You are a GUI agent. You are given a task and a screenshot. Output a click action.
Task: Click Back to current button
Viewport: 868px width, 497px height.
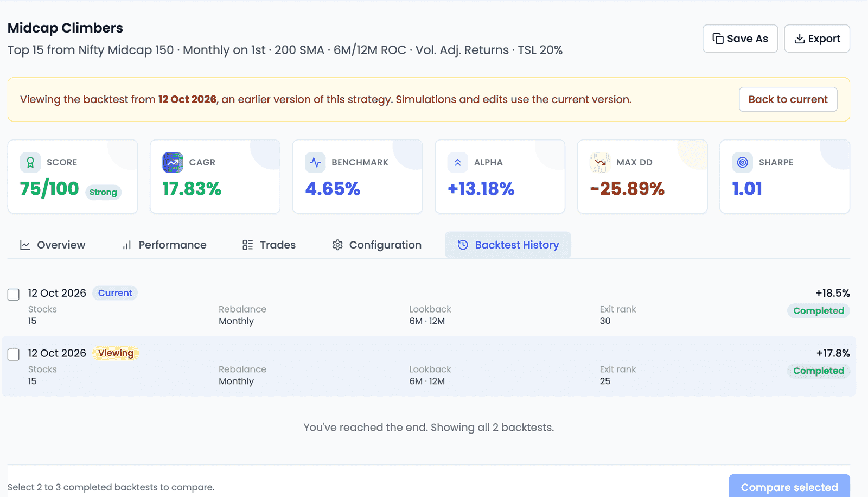click(788, 99)
